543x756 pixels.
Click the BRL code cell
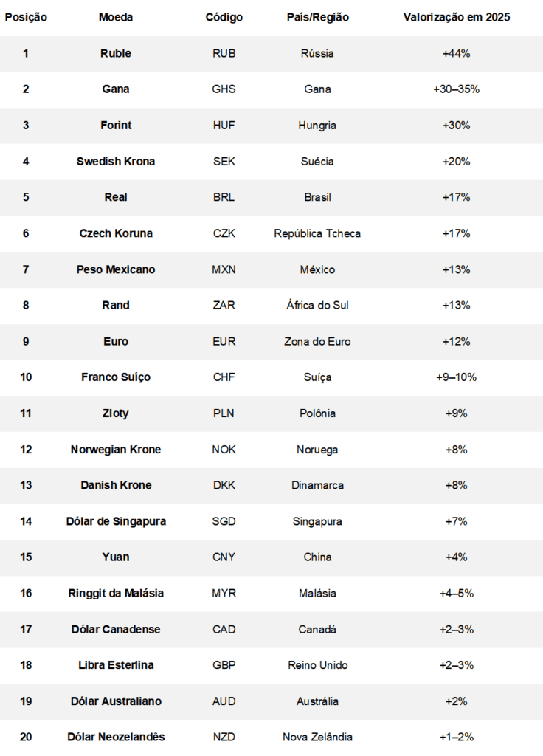(224, 197)
